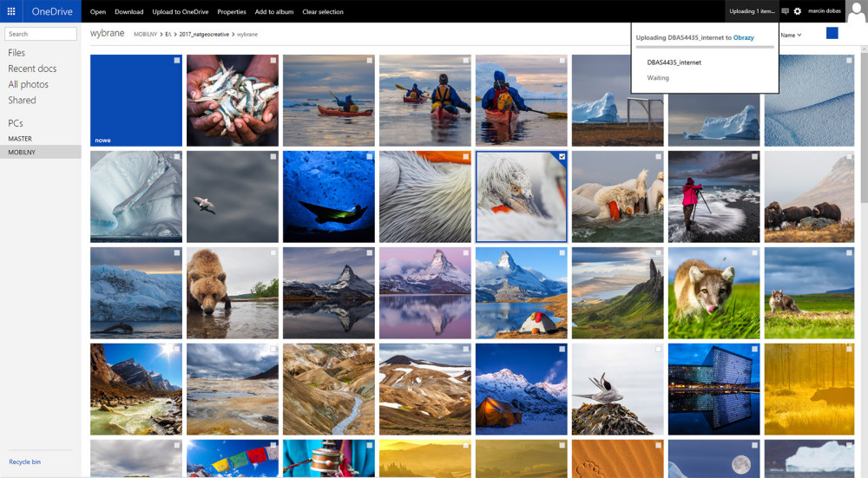Tick checkbox on pink Matterhorn reflection photo
This screenshot has height=478, width=868.
465,252
